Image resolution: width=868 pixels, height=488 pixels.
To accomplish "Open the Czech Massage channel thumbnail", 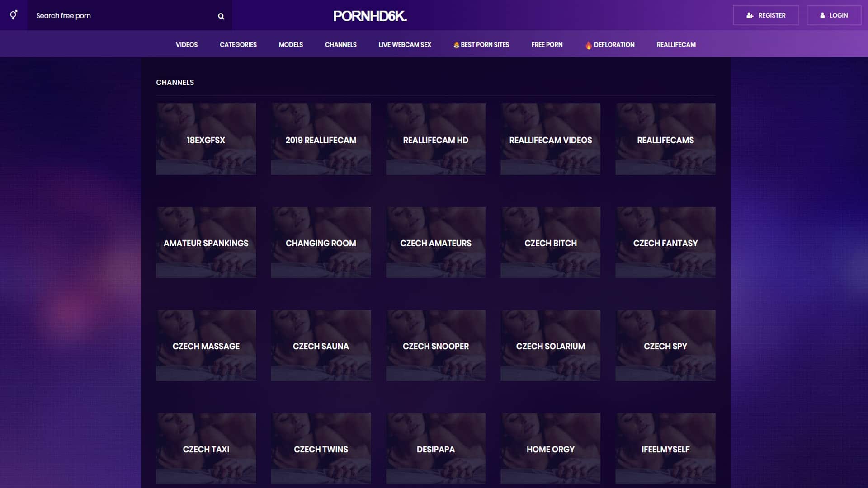I will click(x=206, y=346).
